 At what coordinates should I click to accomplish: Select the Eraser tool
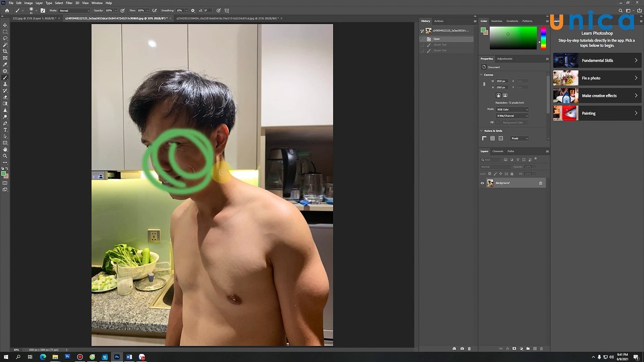(x=5, y=97)
